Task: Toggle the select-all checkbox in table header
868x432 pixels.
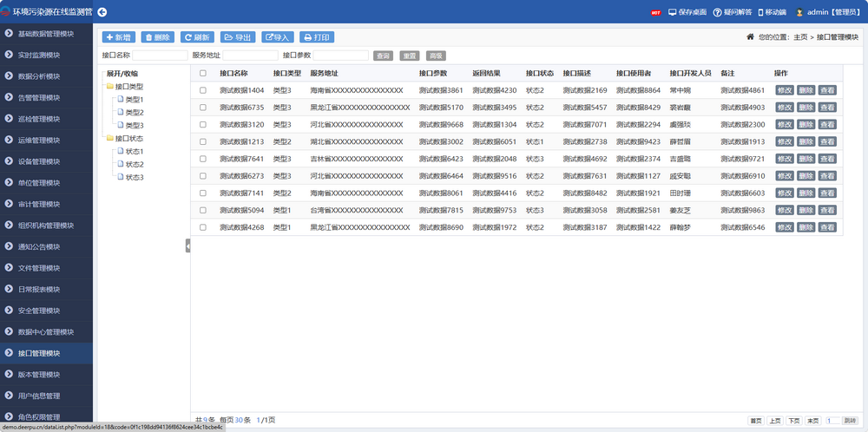Action: click(x=203, y=74)
